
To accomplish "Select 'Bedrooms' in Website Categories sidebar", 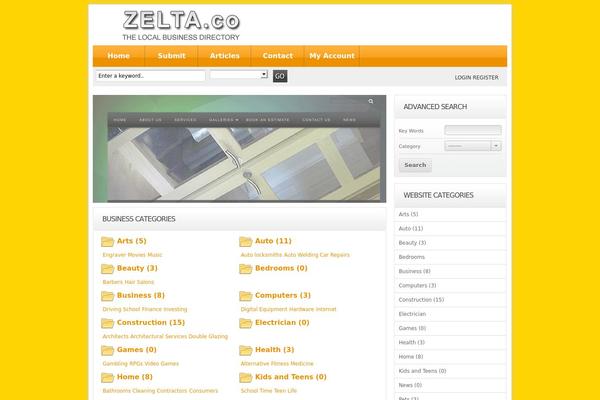I will click(x=412, y=257).
